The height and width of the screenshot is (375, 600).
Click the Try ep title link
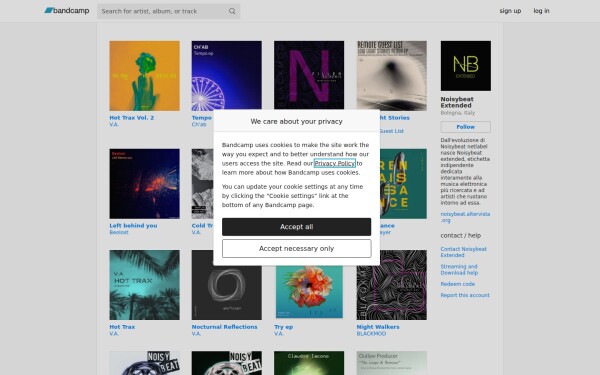click(x=284, y=327)
